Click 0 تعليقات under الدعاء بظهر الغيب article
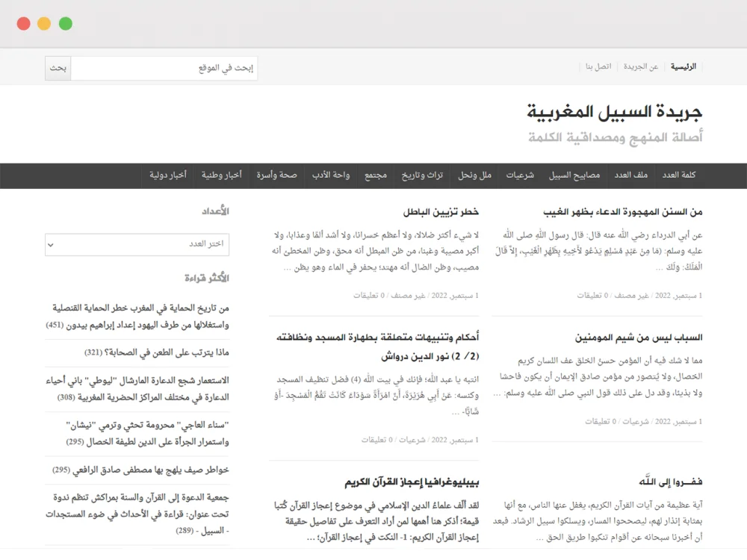The height and width of the screenshot is (560, 747). click(592, 296)
